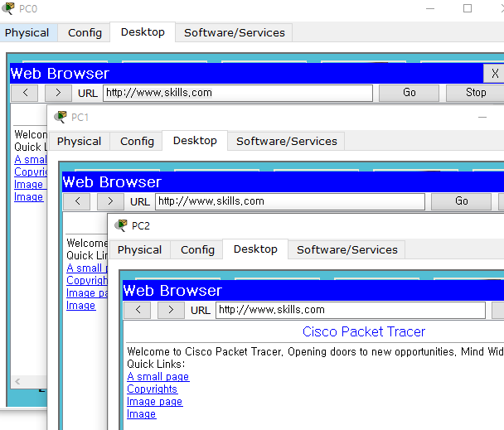Focus the URL field in PC2 browser
504x430 pixels.
(x=351, y=310)
